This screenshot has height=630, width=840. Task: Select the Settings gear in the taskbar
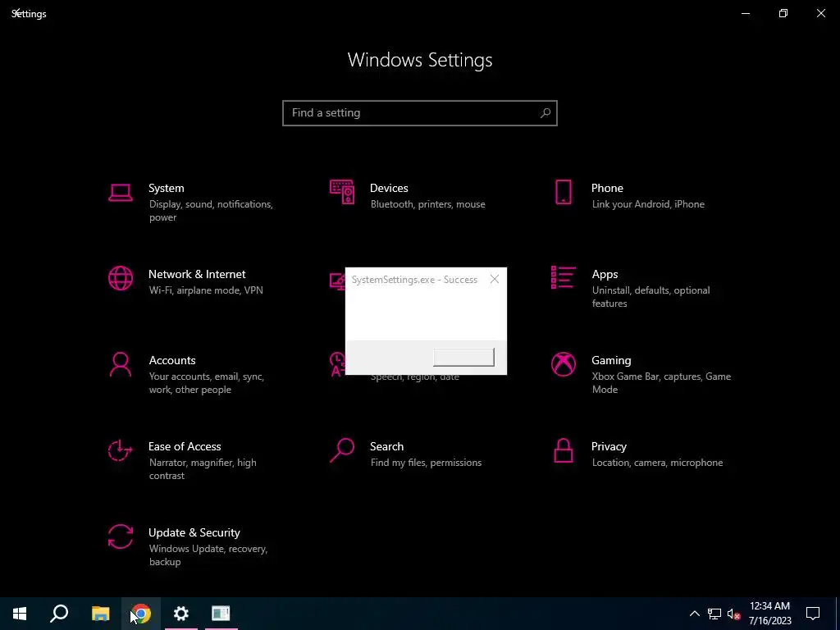(181, 614)
